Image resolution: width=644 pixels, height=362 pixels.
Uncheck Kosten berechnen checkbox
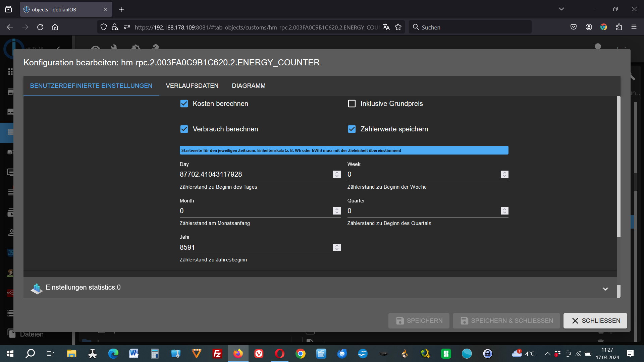(x=184, y=104)
